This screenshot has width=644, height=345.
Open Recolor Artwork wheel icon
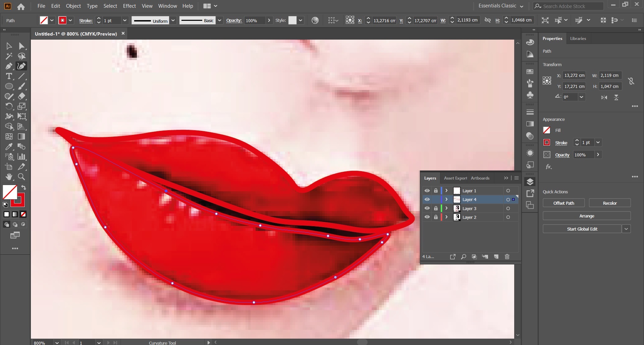pyautogui.click(x=315, y=20)
